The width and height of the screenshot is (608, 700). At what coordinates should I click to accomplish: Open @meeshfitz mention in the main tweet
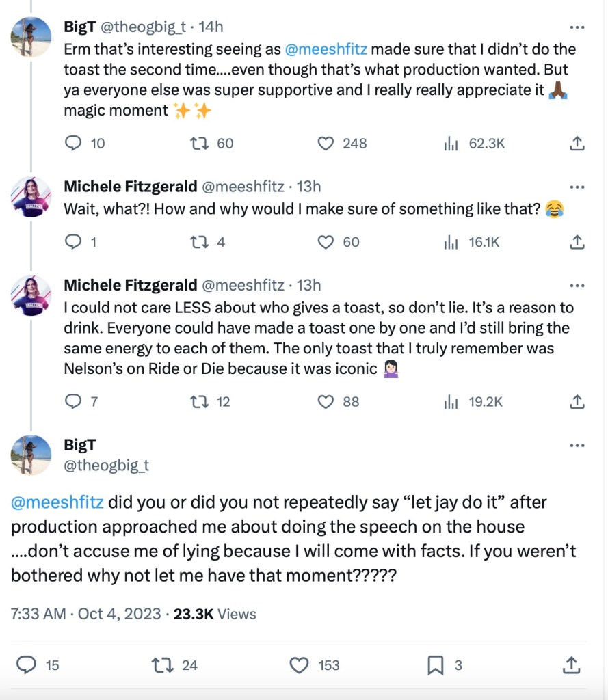pos(57,502)
